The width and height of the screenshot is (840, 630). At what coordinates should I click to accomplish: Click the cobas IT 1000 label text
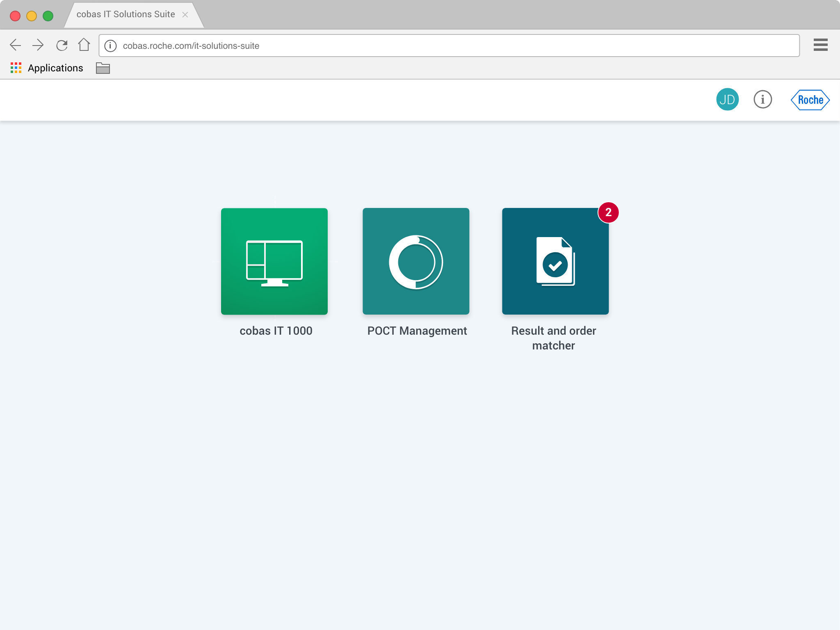[276, 331]
